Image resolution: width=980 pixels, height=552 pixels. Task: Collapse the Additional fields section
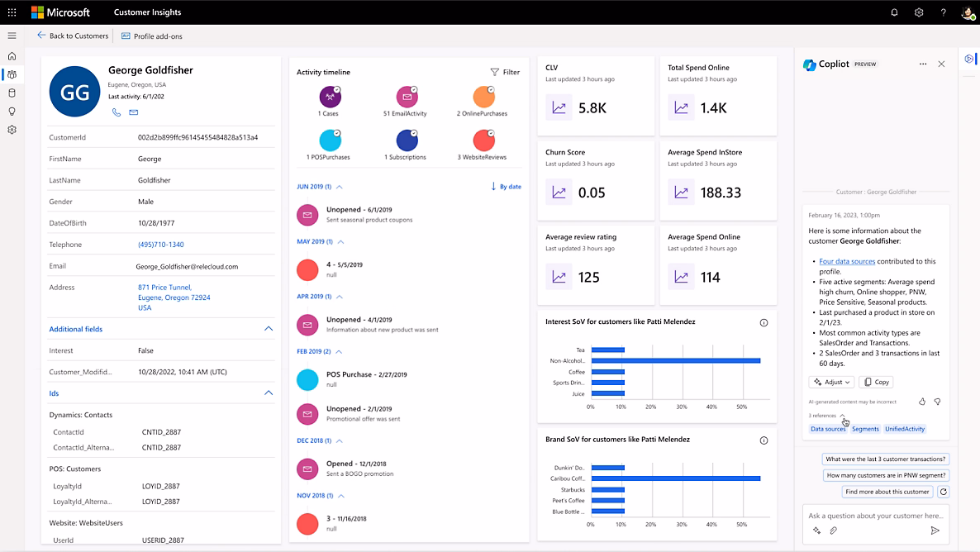click(x=268, y=328)
